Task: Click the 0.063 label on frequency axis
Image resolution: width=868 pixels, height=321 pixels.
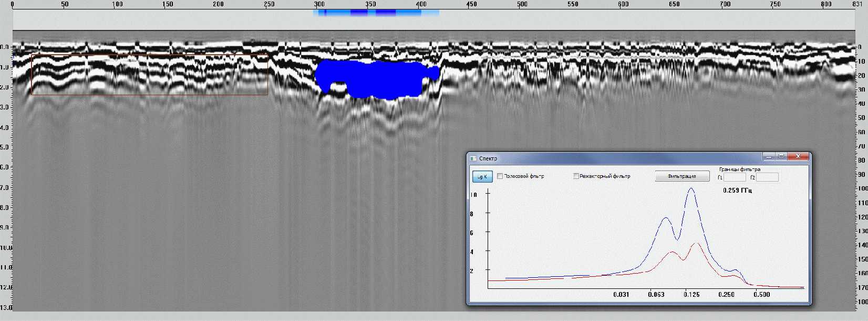Action: point(656,295)
